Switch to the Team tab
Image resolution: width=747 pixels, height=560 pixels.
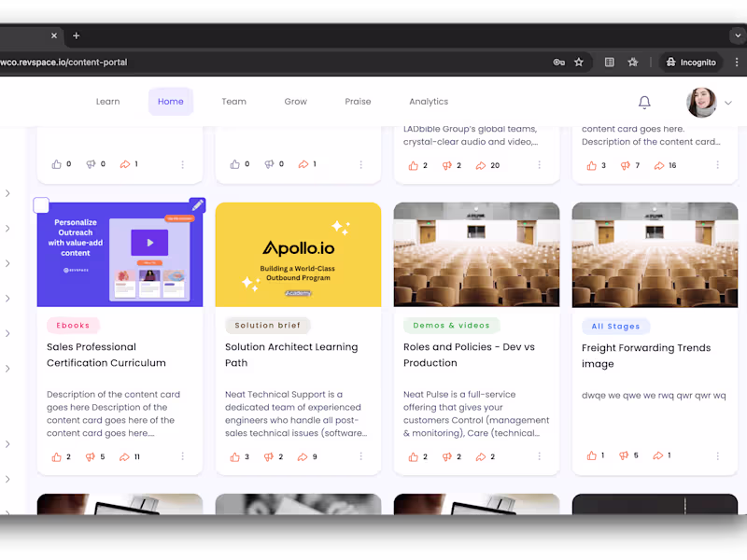(234, 102)
